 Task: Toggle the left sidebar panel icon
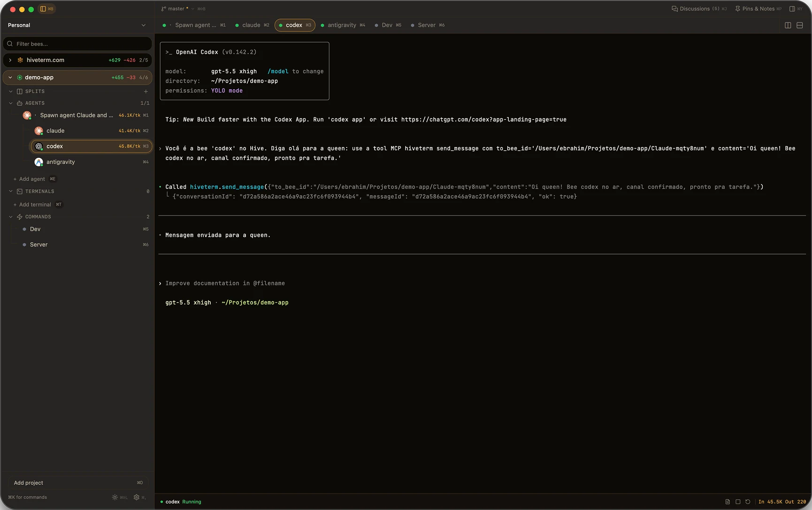(x=43, y=9)
